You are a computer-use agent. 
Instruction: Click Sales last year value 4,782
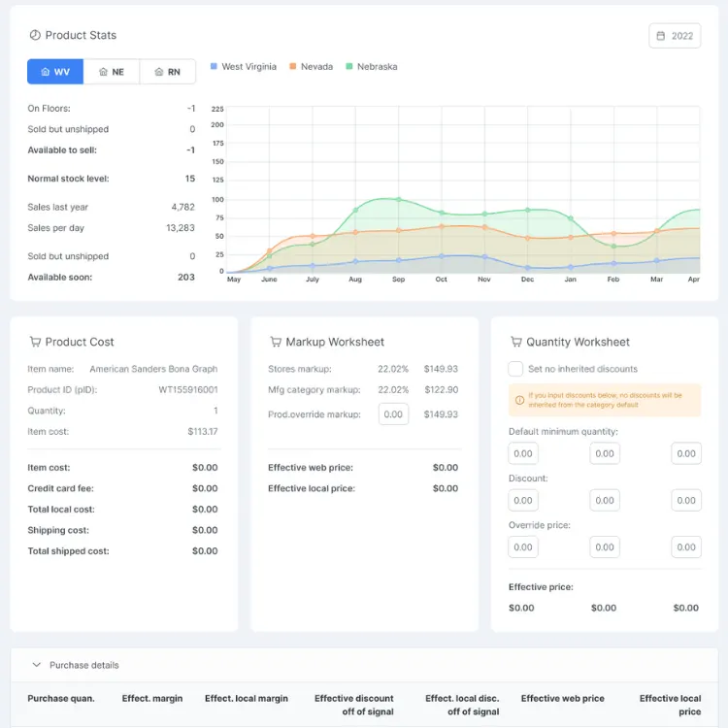coord(182,207)
